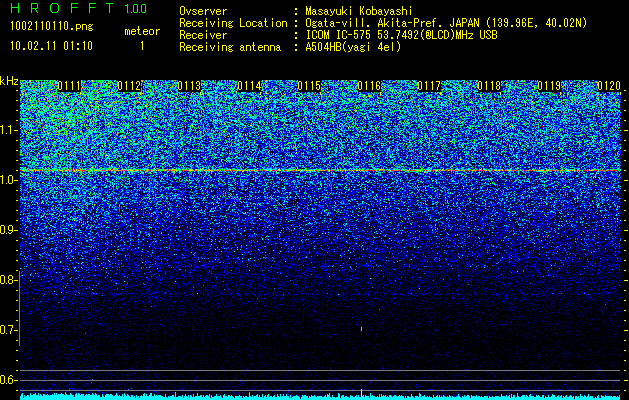
Task: Click the 1.0 frequency axis label
Action: click(x=8, y=180)
